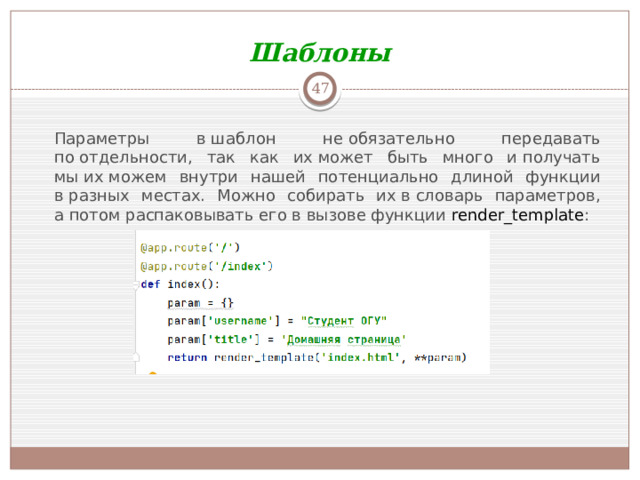Screen dimensions: 640x480
Task: Click the 'def index():' code line
Action: [180, 284]
